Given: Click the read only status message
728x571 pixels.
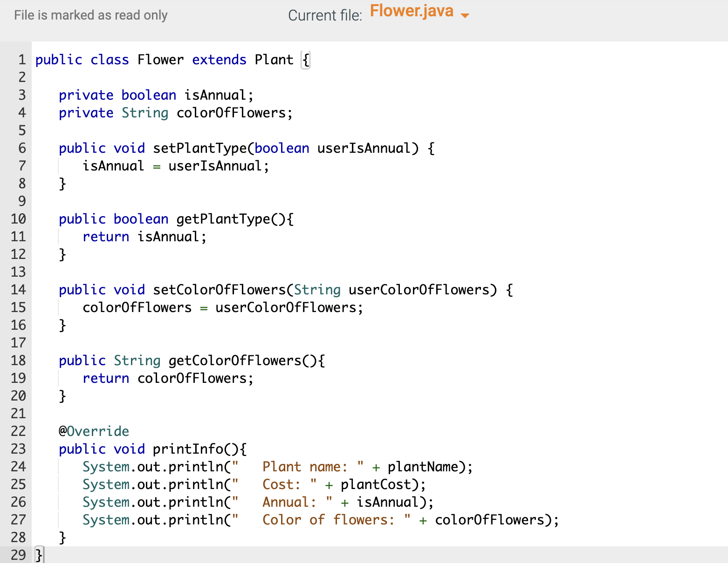Looking at the screenshot, I should pos(90,15).
